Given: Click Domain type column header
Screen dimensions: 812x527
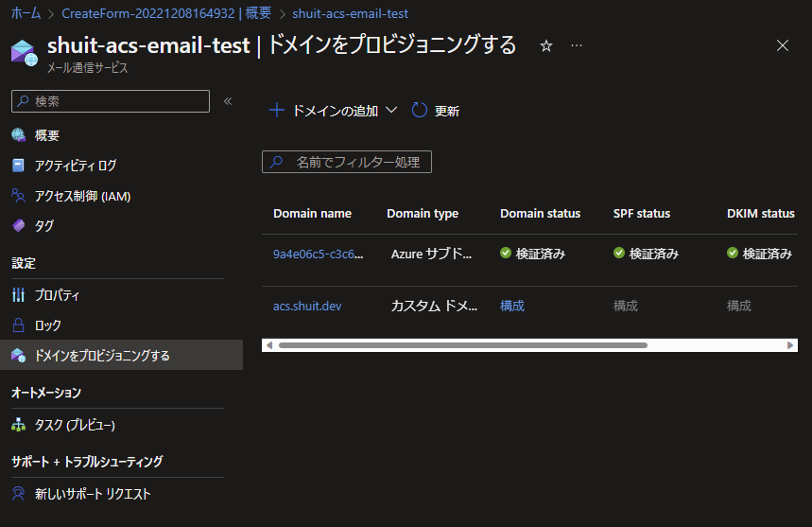Looking at the screenshot, I should (x=422, y=214).
